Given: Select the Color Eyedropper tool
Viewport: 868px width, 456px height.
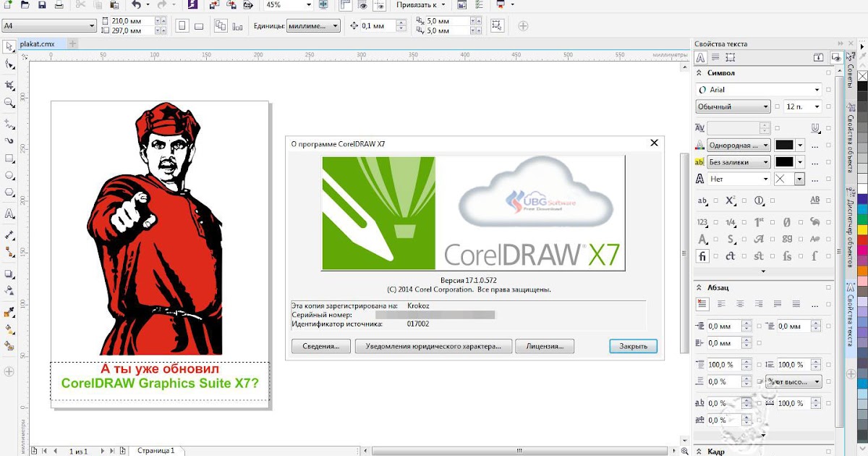Looking at the screenshot, I should click(9, 313).
